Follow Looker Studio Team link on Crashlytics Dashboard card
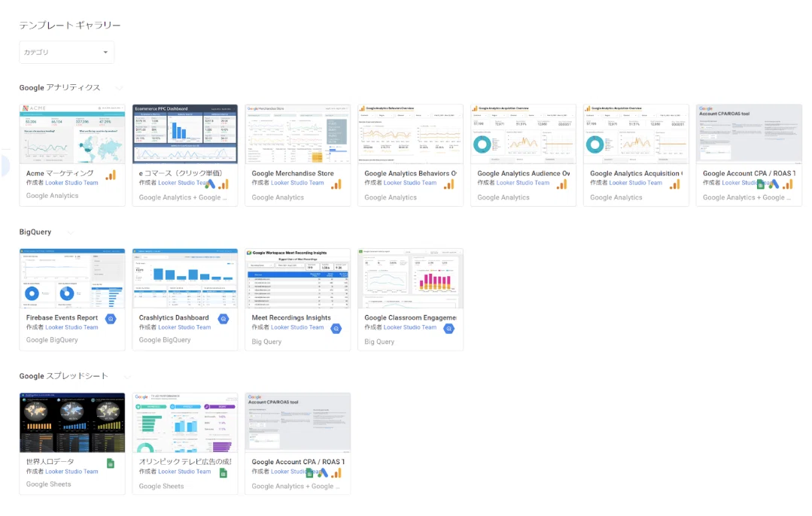 (x=184, y=327)
